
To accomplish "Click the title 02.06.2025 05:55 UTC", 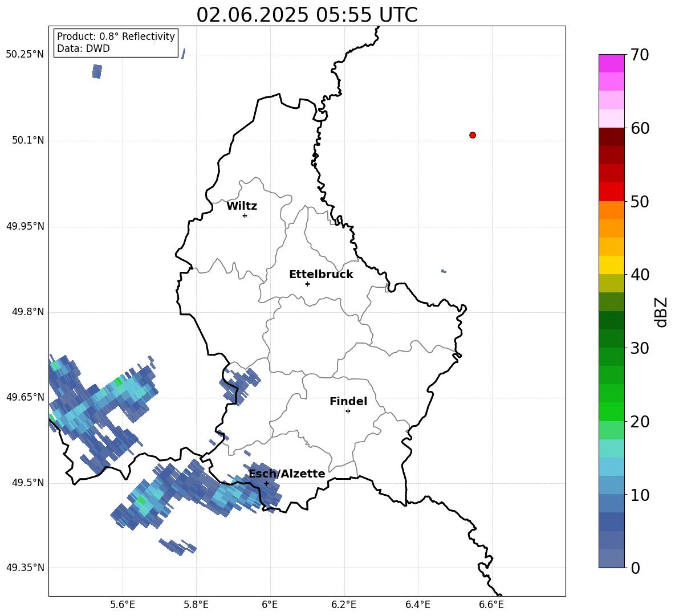I will click(307, 15).
